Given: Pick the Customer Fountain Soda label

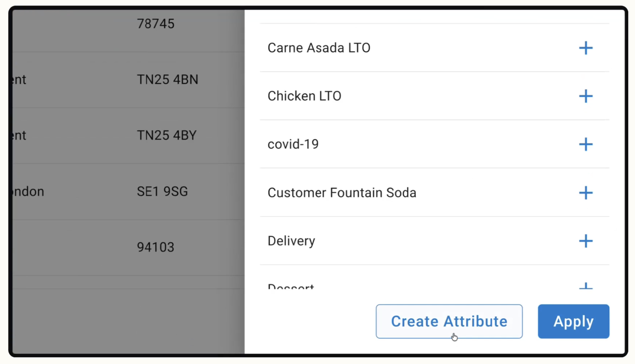Looking at the screenshot, I should click(x=342, y=193).
